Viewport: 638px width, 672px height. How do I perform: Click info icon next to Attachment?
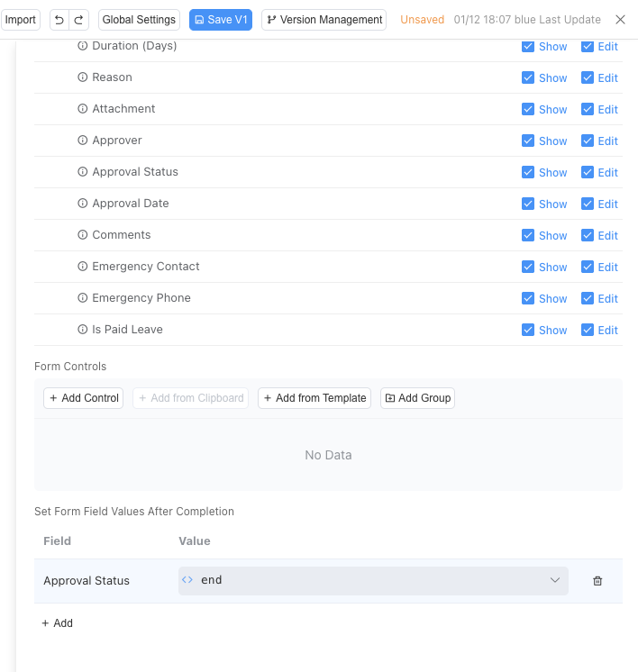83,109
